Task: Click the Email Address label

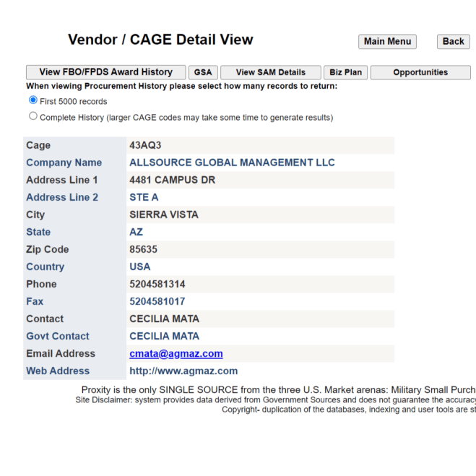Action: [61, 354]
